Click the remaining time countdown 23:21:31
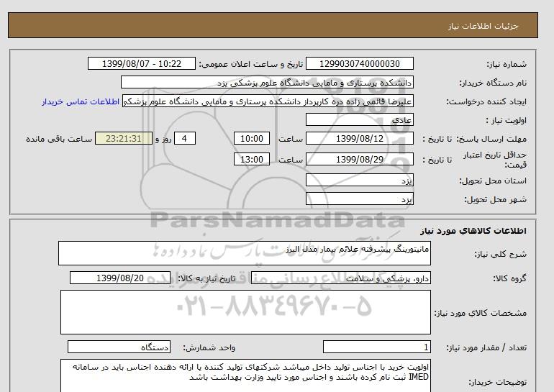554x392 pixels. coord(124,138)
